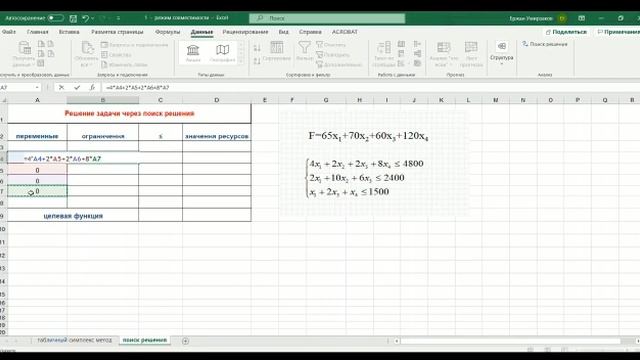Click the Поделиться button

pyautogui.click(x=566, y=32)
